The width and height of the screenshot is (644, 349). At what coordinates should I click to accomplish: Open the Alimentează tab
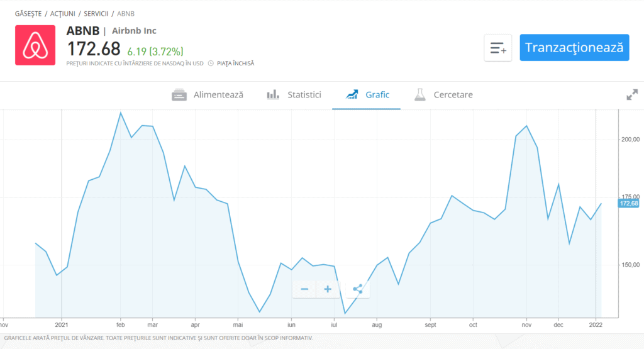[208, 95]
